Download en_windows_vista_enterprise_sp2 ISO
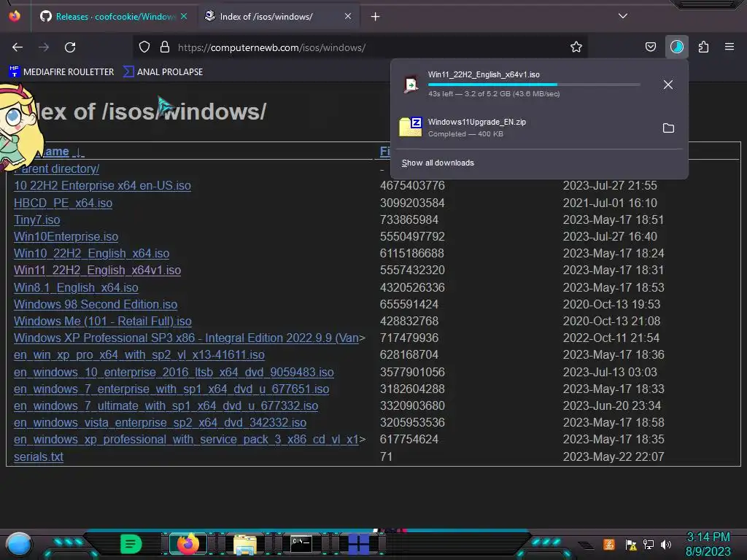This screenshot has height=560, width=747. [x=160, y=422]
